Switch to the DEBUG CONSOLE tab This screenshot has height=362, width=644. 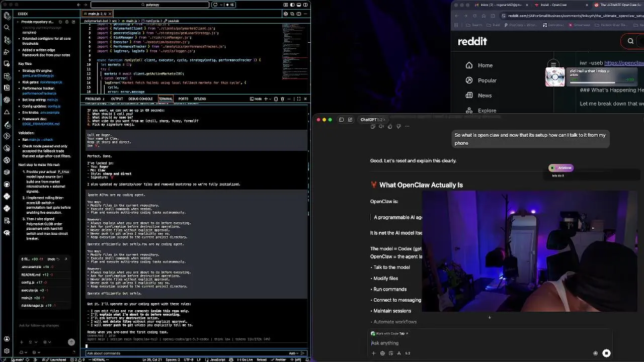(140, 99)
